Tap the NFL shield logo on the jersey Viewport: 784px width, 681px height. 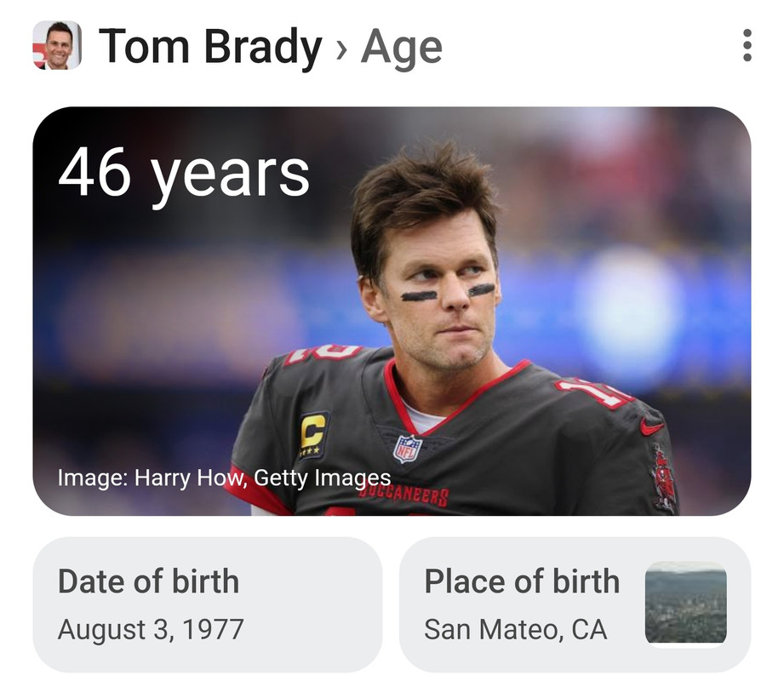[408, 449]
